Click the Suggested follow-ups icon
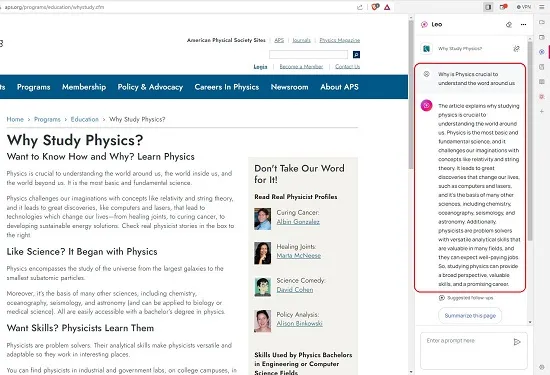The width and height of the screenshot is (550, 375). (442, 298)
